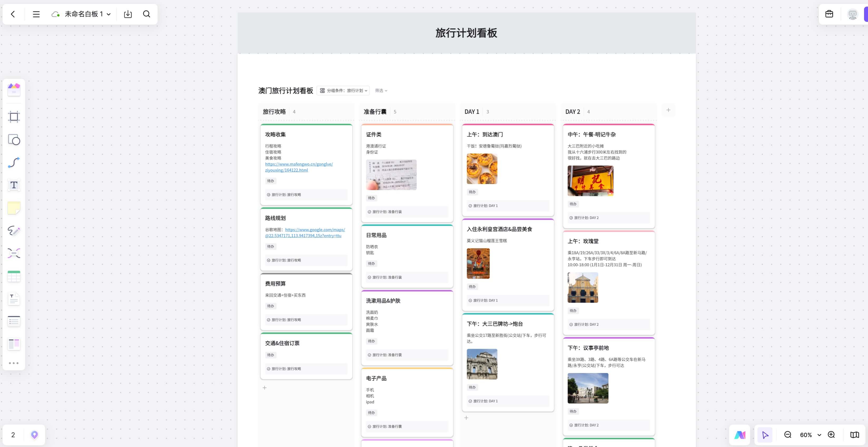Open the 未命名白板 1 title dropdown
The height and width of the screenshot is (447, 868).
click(x=88, y=14)
